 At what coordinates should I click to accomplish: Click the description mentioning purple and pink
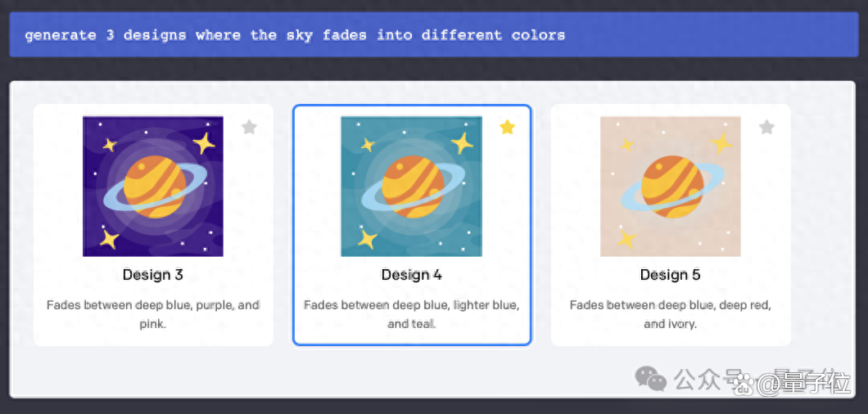click(x=153, y=314)
